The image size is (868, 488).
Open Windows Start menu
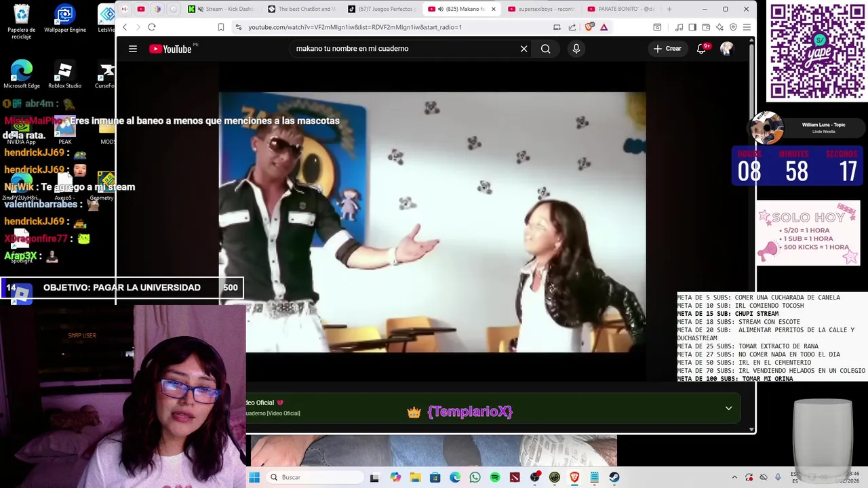point(254,477)
